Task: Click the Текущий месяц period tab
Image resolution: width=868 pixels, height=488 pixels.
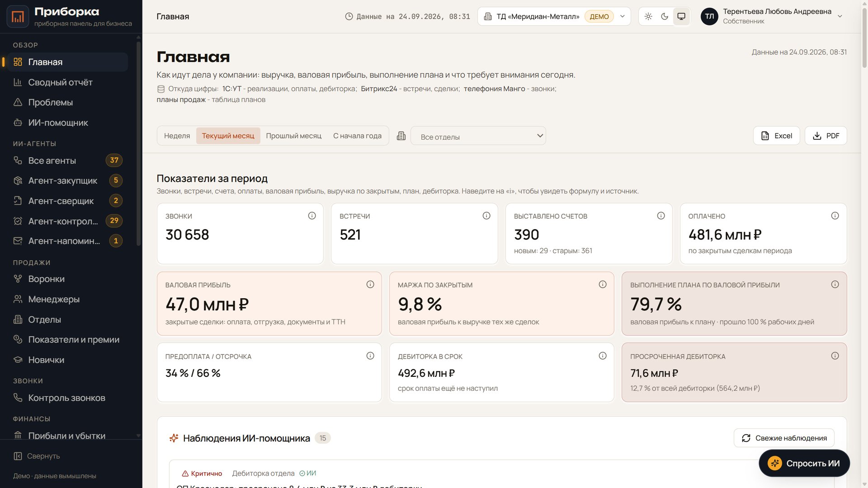Action: coord(228,136)
